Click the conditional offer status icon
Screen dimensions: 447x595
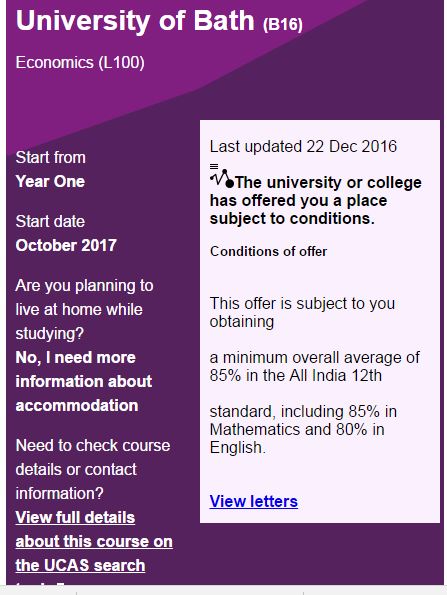tap(222, 176)
